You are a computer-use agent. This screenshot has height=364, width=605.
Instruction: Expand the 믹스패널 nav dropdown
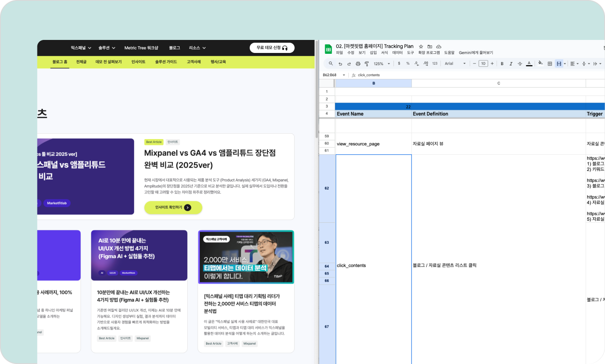[x=81, y=48]
